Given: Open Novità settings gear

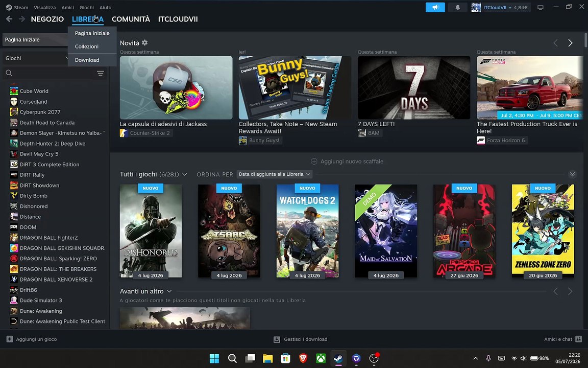Looking at the screenshot, I should tap(145, 42).
